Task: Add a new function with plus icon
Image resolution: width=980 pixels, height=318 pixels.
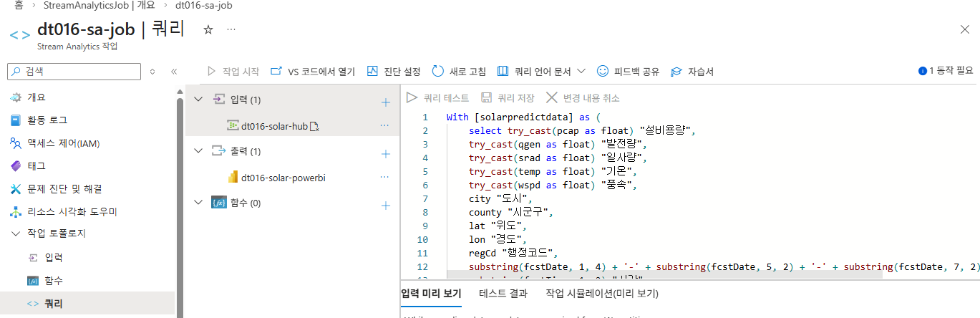Action: coord(385,206)
